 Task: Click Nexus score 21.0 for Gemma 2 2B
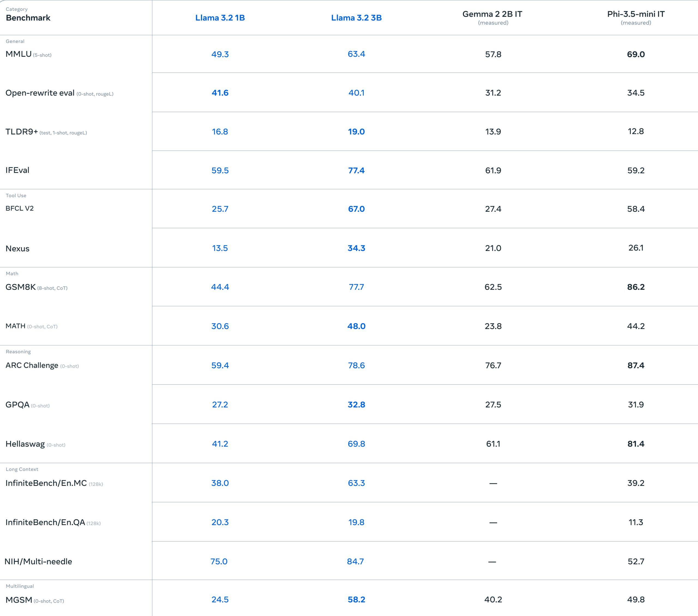tap(493, 248)
